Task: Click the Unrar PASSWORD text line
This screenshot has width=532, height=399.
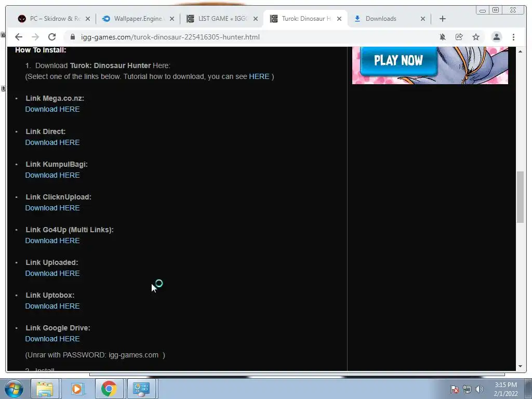Action: pyautogui.click(x=95, y=355)
